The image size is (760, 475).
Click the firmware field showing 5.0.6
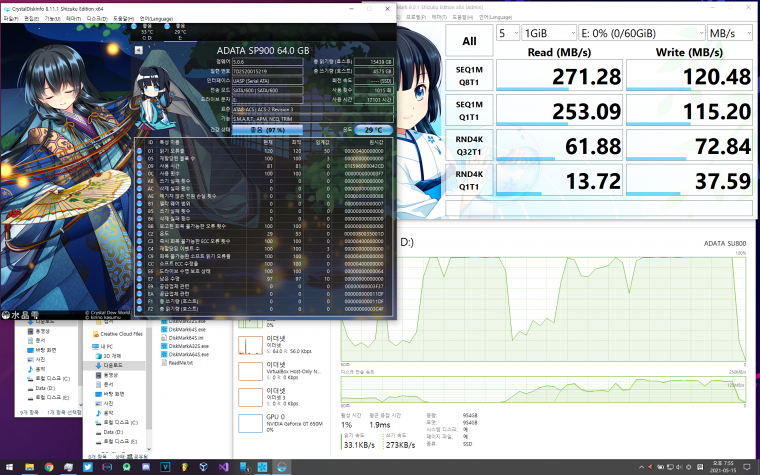pyautogui.click(x=267, y=62)
